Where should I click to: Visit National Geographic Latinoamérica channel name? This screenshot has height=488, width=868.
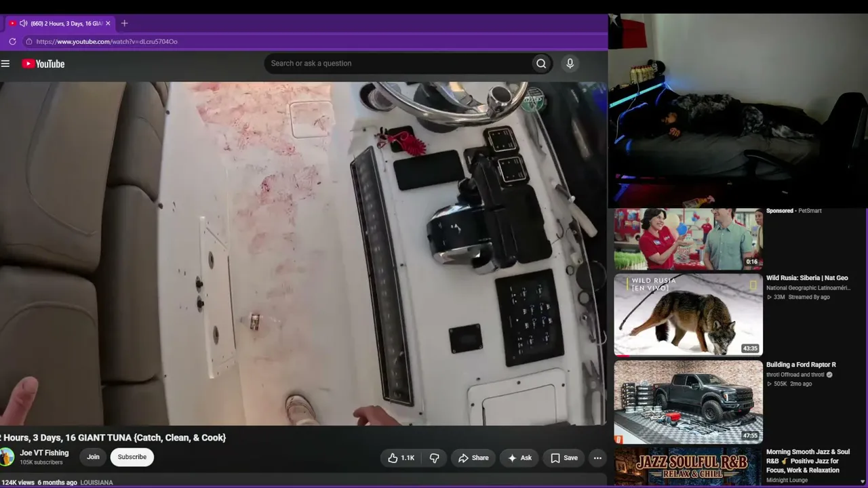807,288
